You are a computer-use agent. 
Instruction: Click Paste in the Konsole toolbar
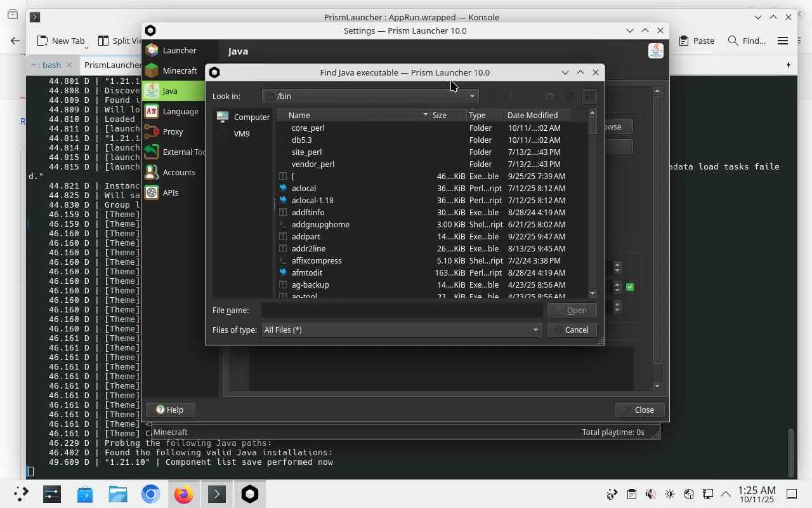pos(697,41)
